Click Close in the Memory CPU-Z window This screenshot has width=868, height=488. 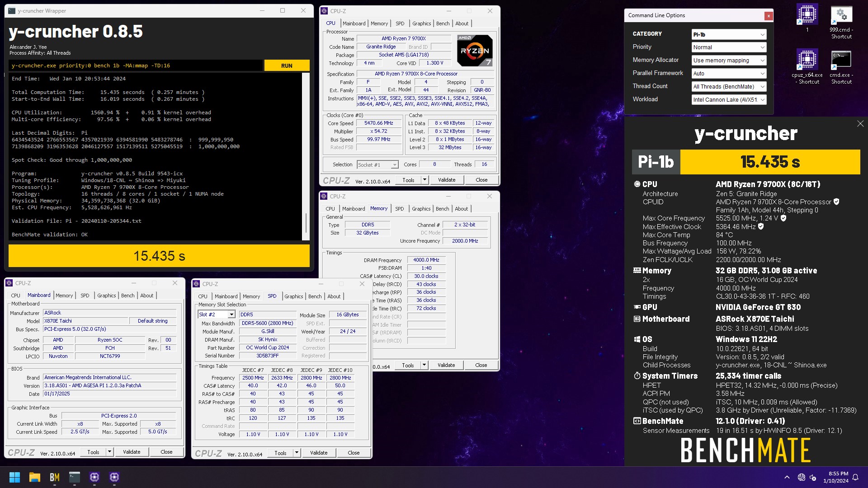[481, 365]
